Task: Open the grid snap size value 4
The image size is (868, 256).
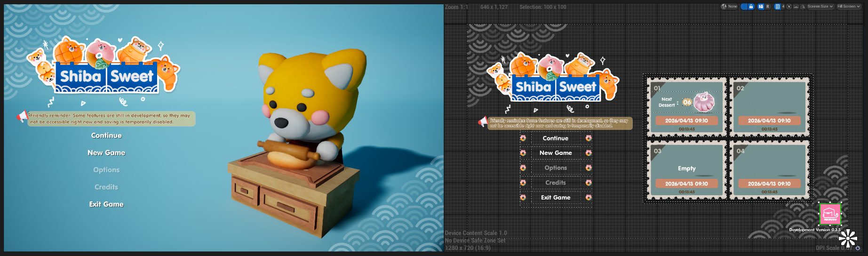Action: click(783, 7)
